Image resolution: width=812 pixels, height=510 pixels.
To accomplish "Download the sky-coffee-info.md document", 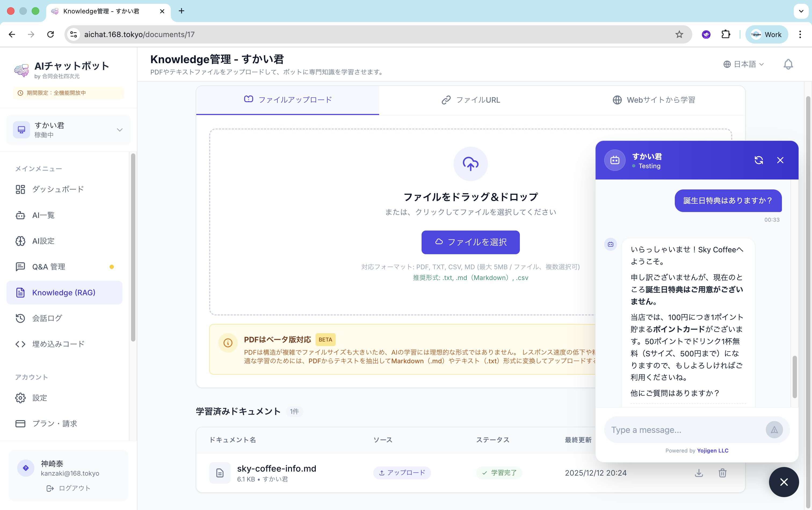I will (x=699, y=473).
